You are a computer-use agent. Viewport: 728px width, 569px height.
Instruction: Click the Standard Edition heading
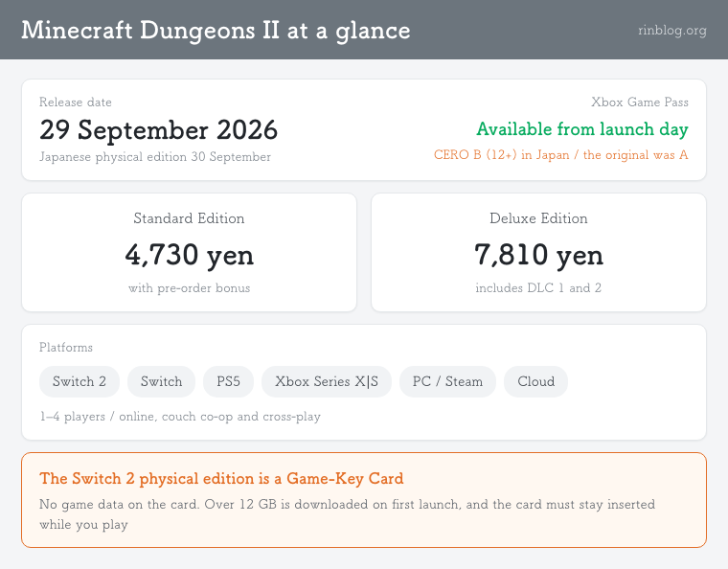click(x=189, y=218)
